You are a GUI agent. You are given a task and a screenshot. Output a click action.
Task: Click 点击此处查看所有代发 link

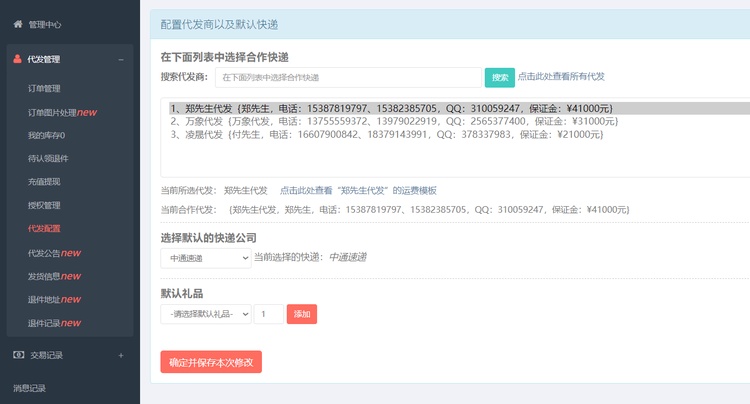point(561,76)
